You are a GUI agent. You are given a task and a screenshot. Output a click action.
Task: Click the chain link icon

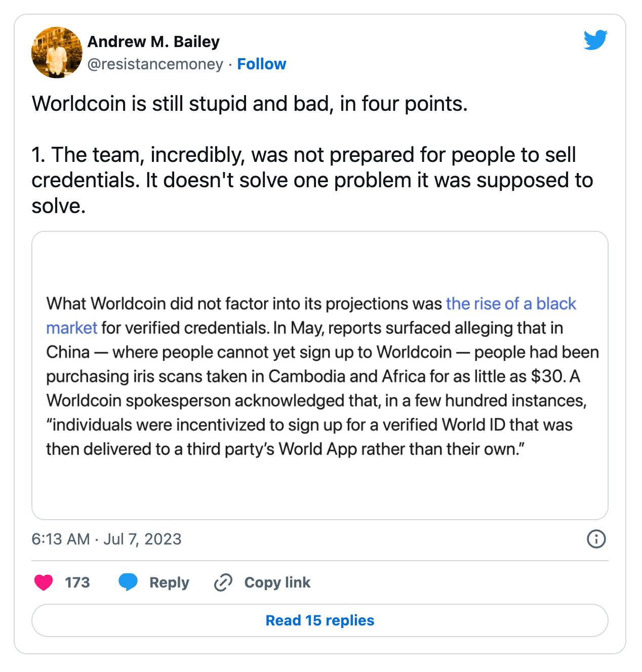(223, 582)
